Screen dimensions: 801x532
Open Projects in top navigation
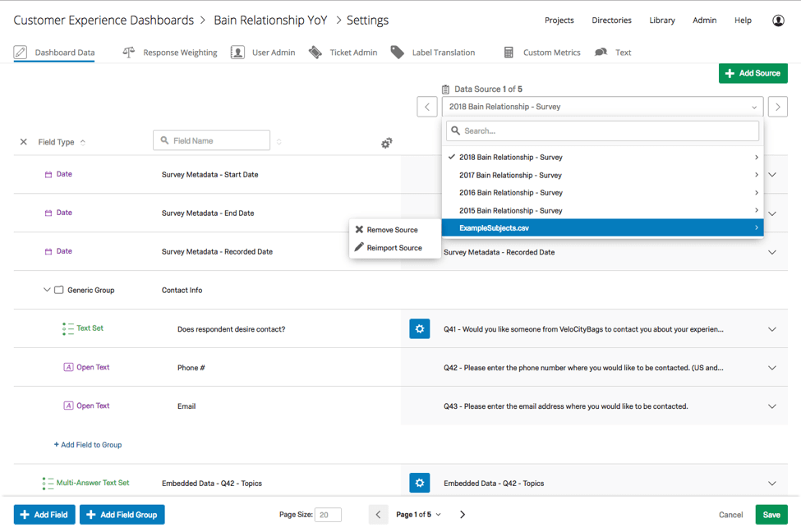tap(559, 21)
